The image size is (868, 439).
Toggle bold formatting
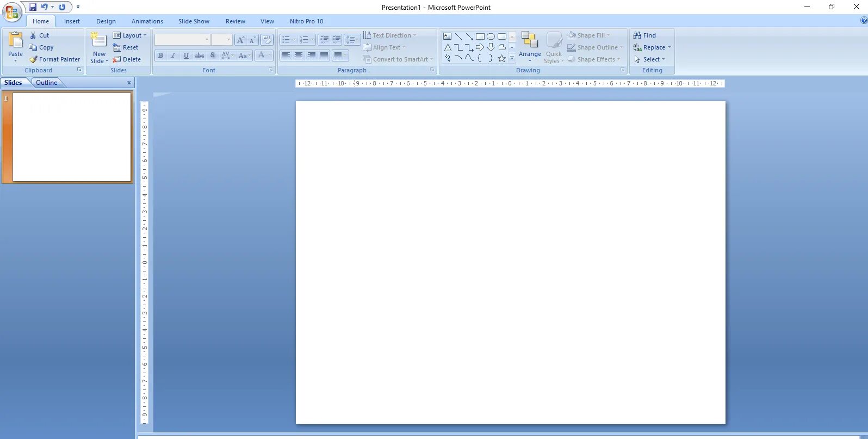pyautogui.click(x=160, y=55)
